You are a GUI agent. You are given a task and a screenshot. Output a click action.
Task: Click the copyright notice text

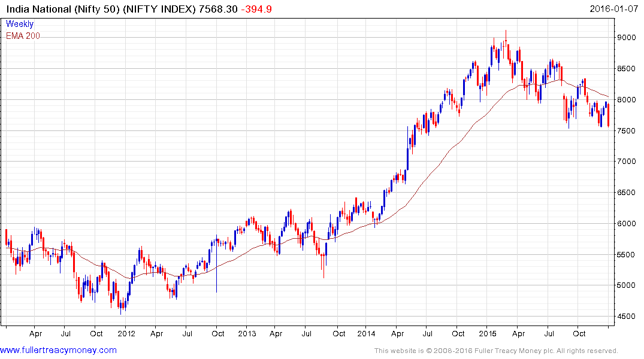(x=496, y=351)
